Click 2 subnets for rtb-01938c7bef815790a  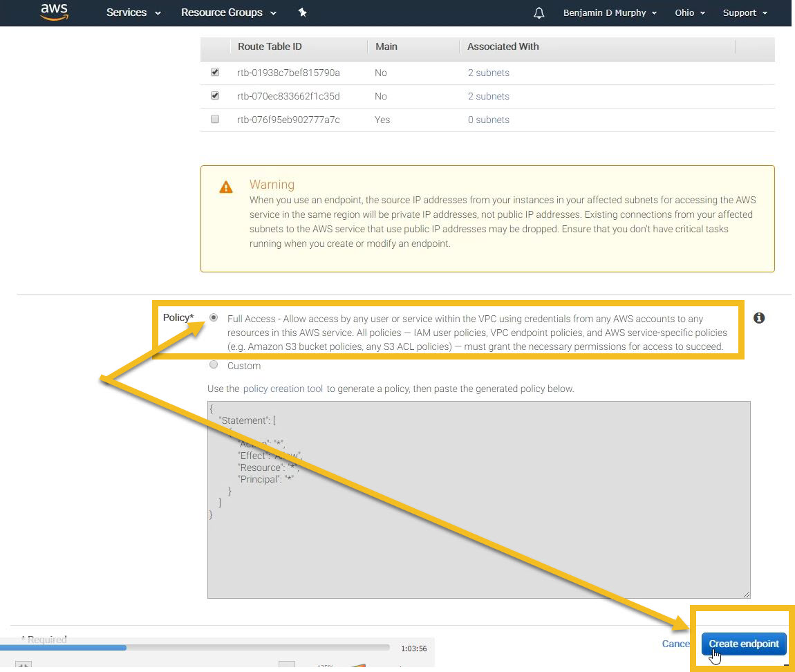(x=488, y=73)
